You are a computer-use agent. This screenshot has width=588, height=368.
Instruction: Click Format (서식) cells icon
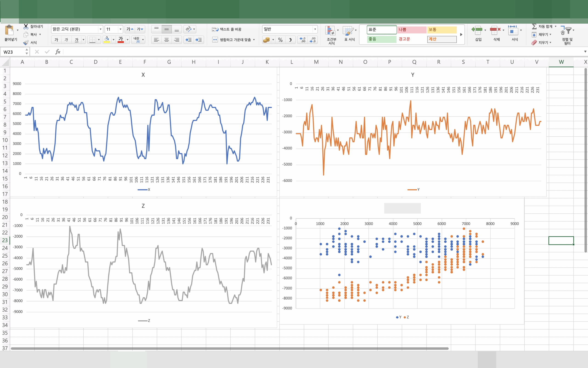pyautogui.click(x=513, y=30)
